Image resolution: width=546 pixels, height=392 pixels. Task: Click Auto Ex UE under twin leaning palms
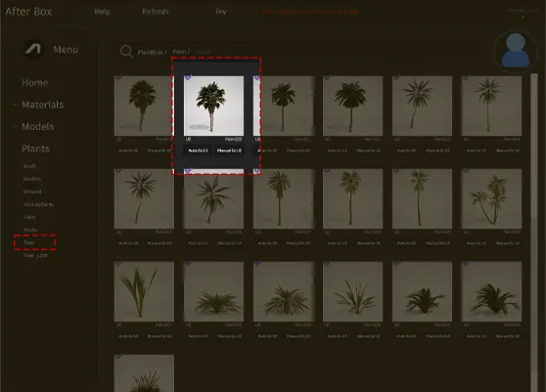(476, 243)
